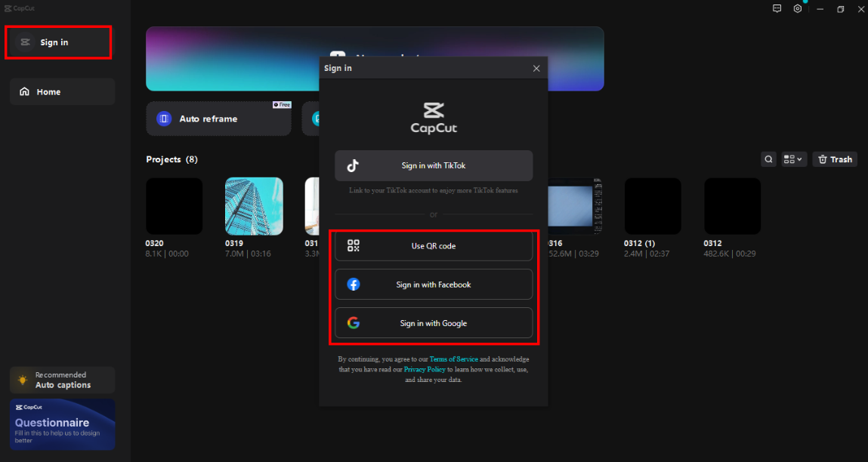
Task: Sign in with TikTok
Action: pyautogui.click(x=434, y=165)
